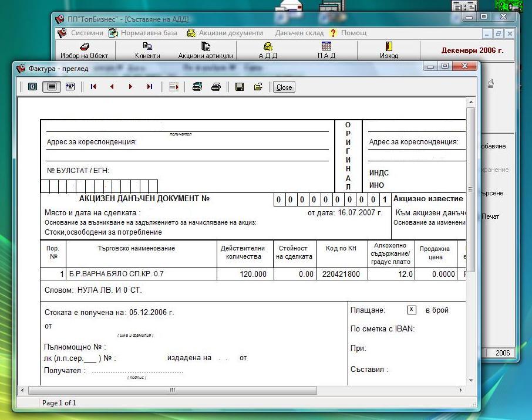Click the Декември 2006 г. period label
The width and height of the screenshot is (532, 420).
click(472, 50)
